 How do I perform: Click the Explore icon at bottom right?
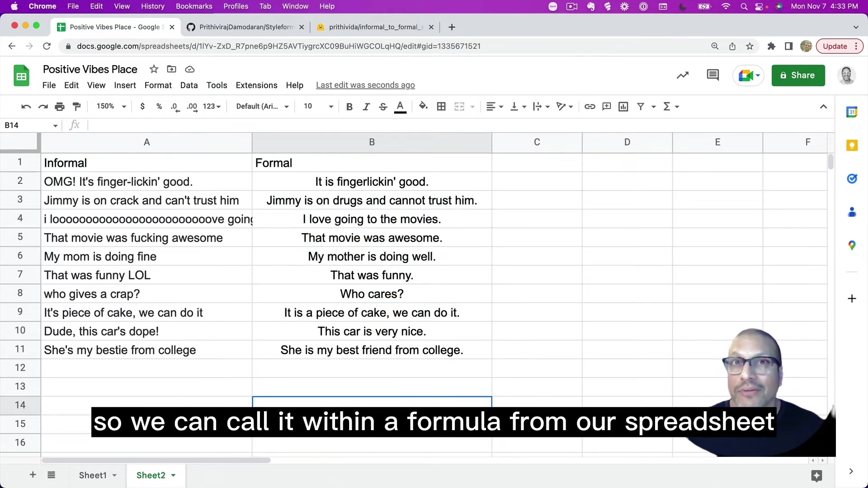(816, 475)
